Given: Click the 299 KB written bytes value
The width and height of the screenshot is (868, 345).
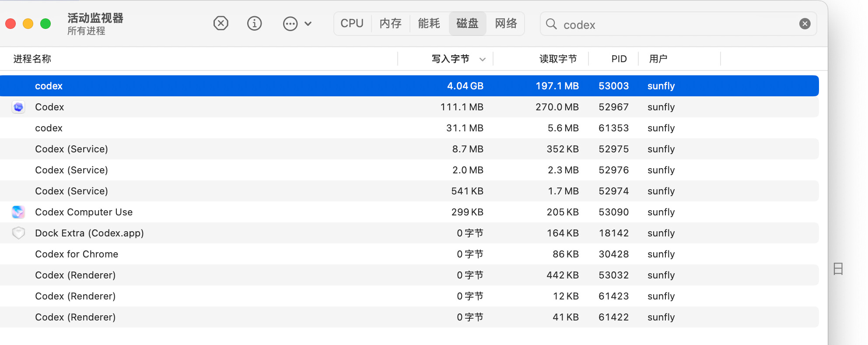Looking at the screenshot, I should pos(467,212).
